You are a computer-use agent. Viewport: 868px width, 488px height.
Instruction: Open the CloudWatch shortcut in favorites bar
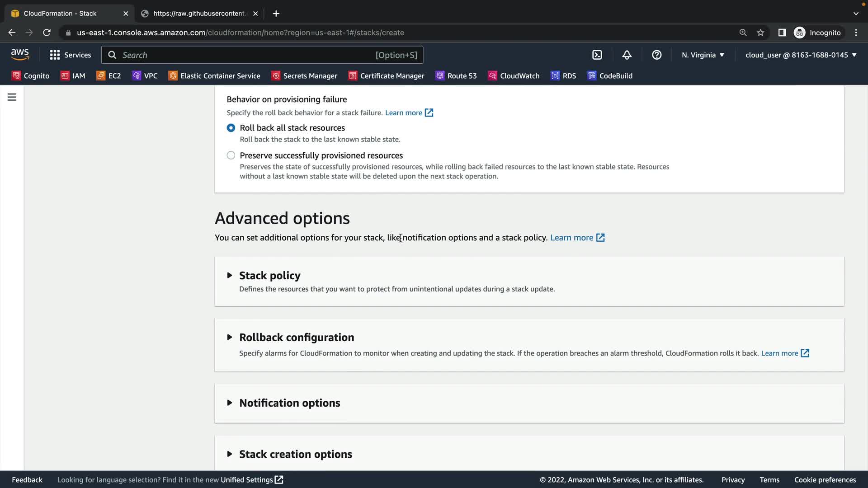(514, 76)
